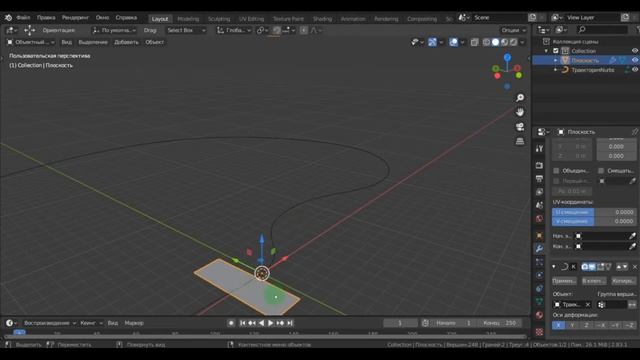Adjust the V смещение slider
Screen dimensions: 640x360
pyautogui.click(x=594, y=221)
